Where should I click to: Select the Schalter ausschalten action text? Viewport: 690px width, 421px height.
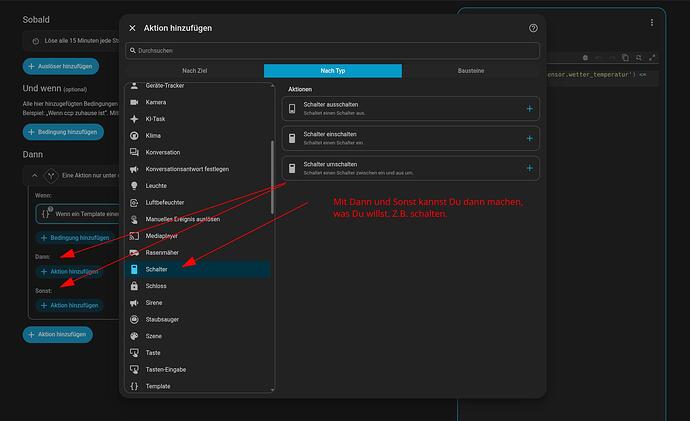pos(330,105)
